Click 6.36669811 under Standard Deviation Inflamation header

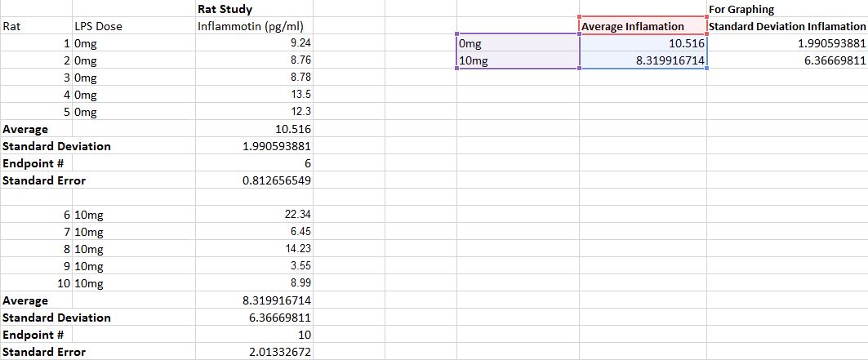click(x=786, y=60)
